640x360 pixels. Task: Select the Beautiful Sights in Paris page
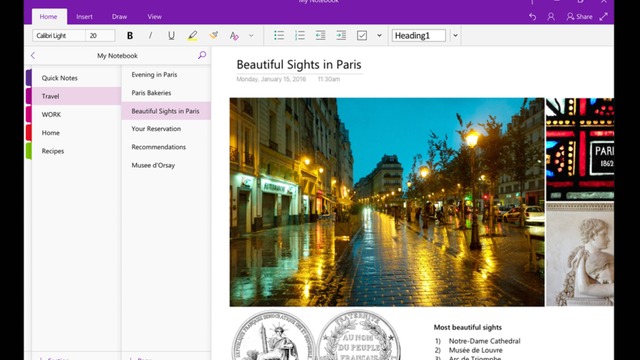166,111
